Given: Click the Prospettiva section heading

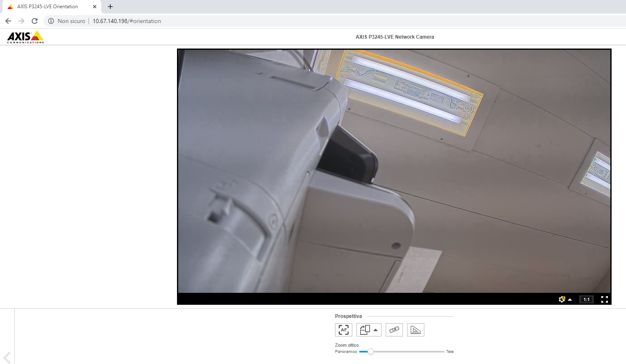Looking at the screenshot, I should [349, 316].
